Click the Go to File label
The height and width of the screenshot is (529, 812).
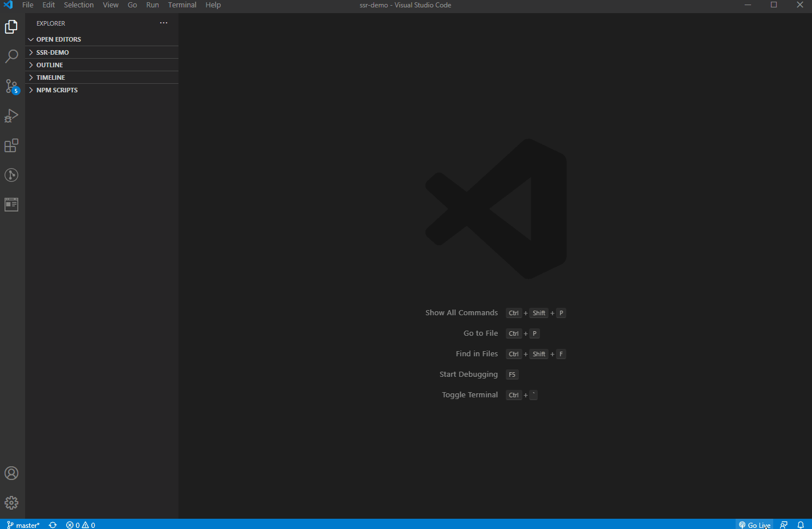point(481,333)
